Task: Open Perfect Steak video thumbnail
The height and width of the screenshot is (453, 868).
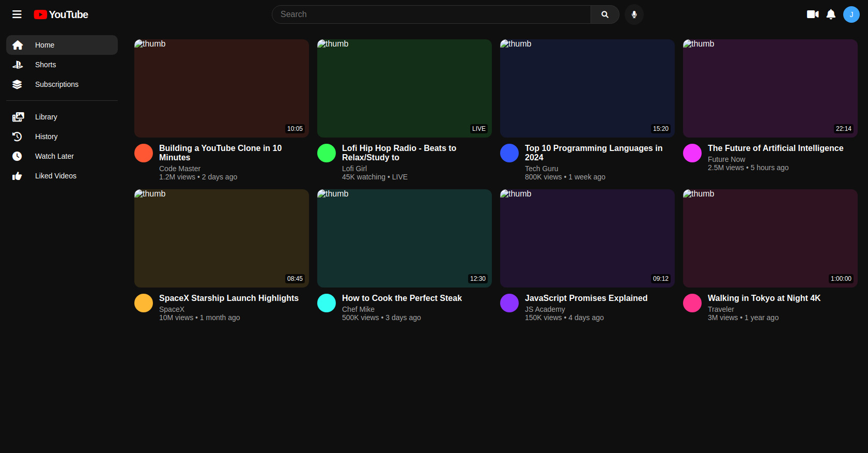Action: [405, 238]
